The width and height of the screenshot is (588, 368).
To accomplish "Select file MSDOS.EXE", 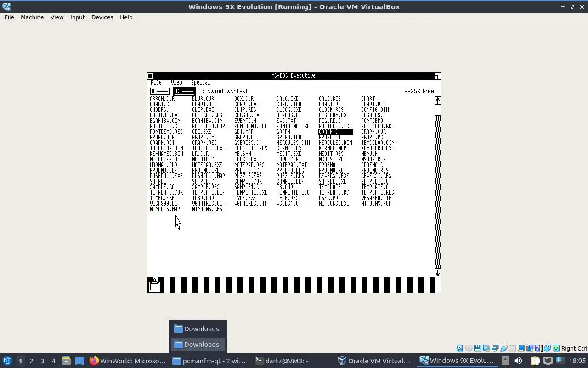I will [x=331, y=159].
